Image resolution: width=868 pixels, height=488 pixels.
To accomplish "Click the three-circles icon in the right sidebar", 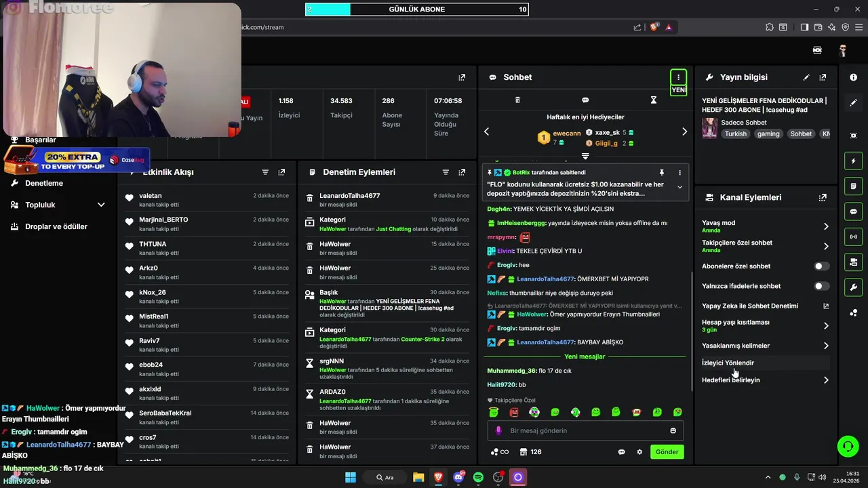I will click(x=853, y=312).
